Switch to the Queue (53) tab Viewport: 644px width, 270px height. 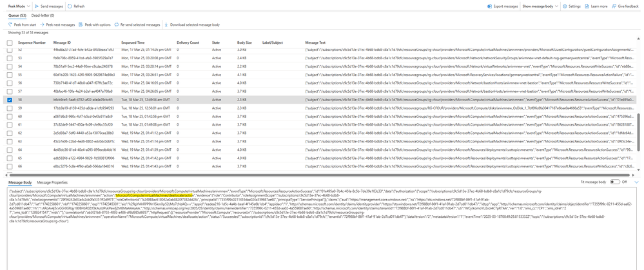click(x=17, y=15)
